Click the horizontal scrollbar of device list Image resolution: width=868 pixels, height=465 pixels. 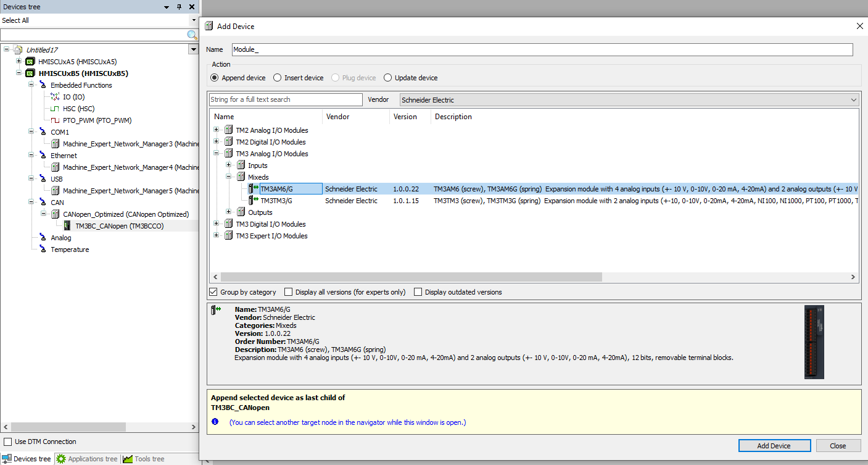click(x=411, y=278)
